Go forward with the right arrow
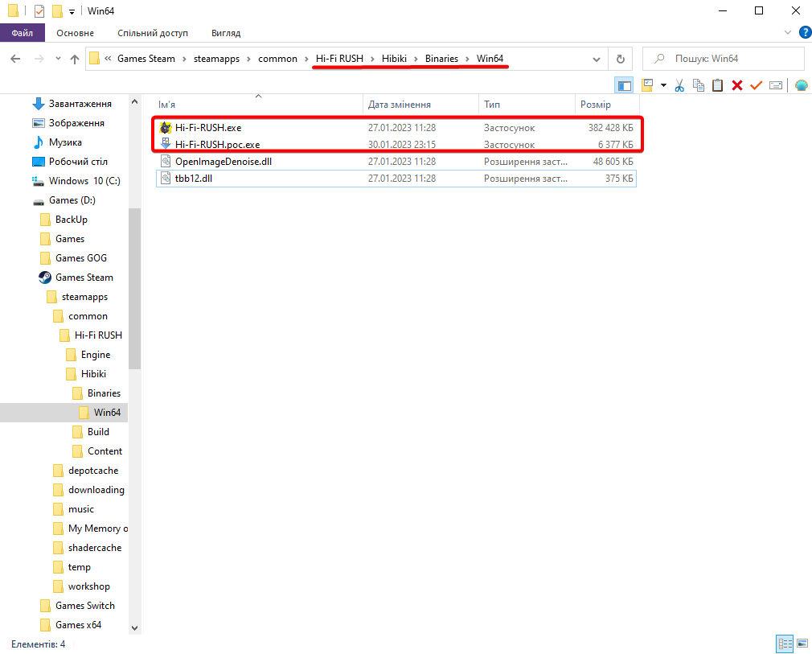 point(39,59)
